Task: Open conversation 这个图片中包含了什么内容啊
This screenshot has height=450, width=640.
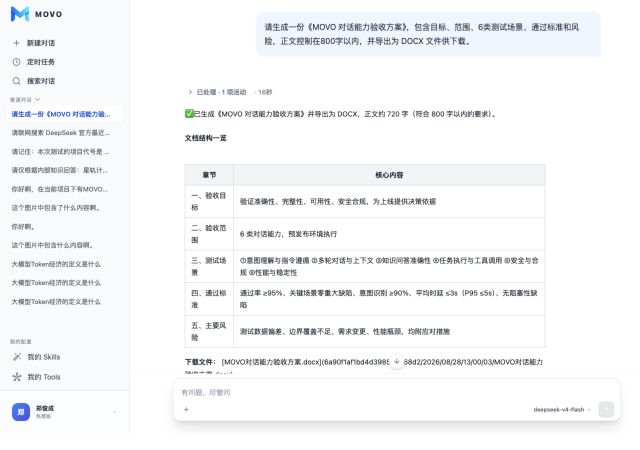Action: (56, 208)
